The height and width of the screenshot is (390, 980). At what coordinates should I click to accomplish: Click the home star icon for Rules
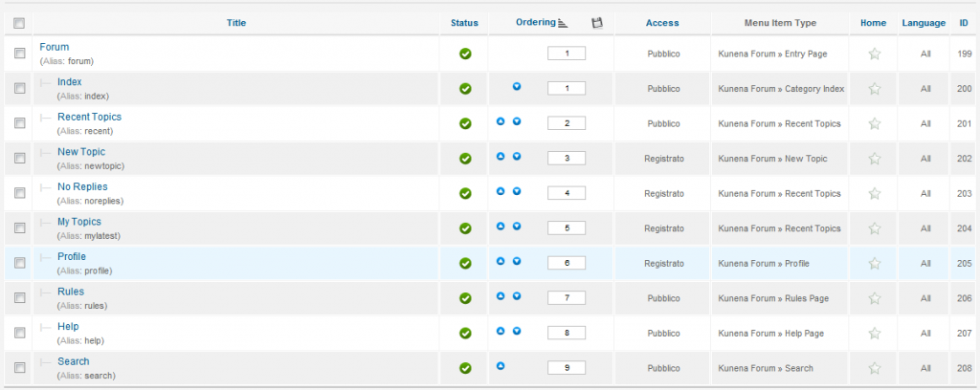click(874, 297)
